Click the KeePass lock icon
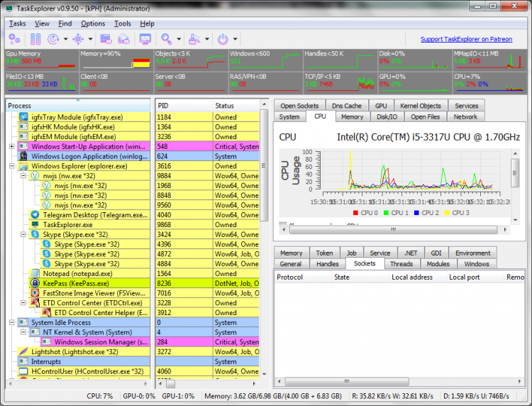This screenshot has height=406, width=532. point(35,282)
